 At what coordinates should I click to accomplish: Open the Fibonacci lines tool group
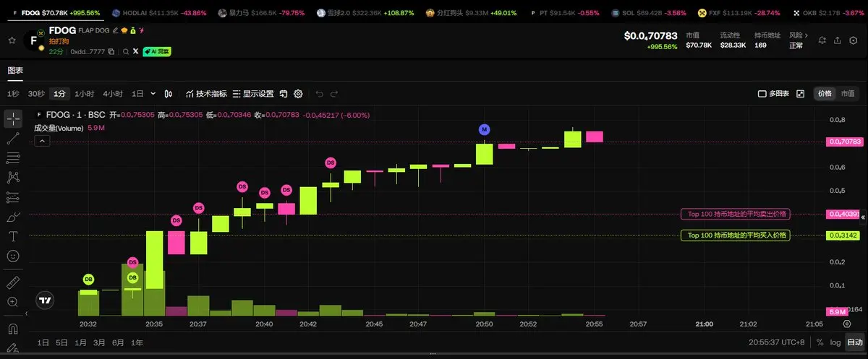pyautogui.click(x=13, y=158)
